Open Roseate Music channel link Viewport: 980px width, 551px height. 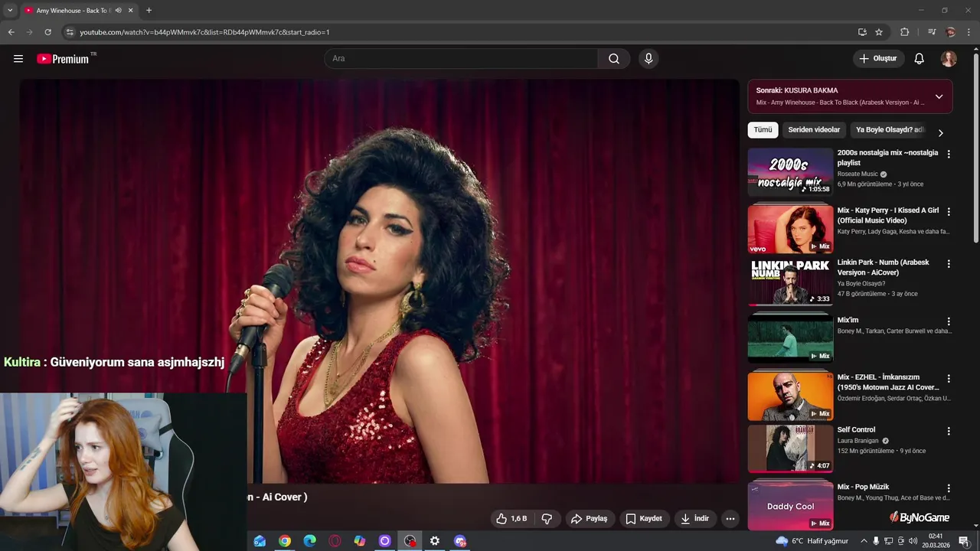coord(857,174)
